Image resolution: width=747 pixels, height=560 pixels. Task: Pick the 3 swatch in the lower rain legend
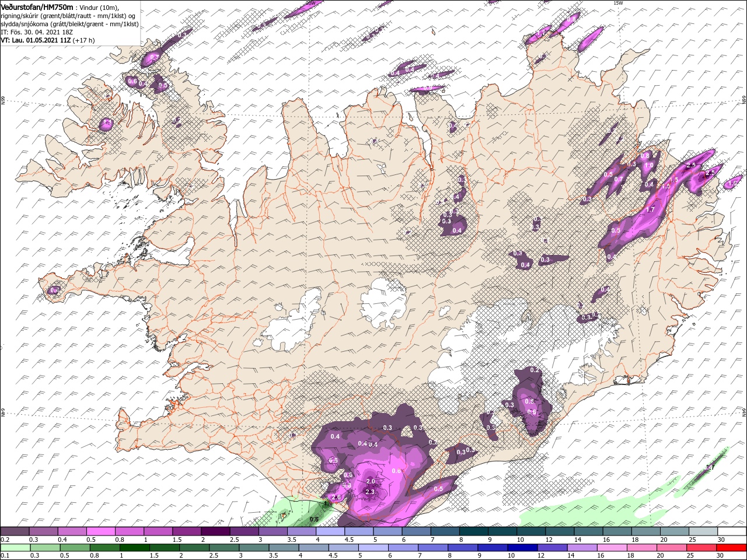253,548
